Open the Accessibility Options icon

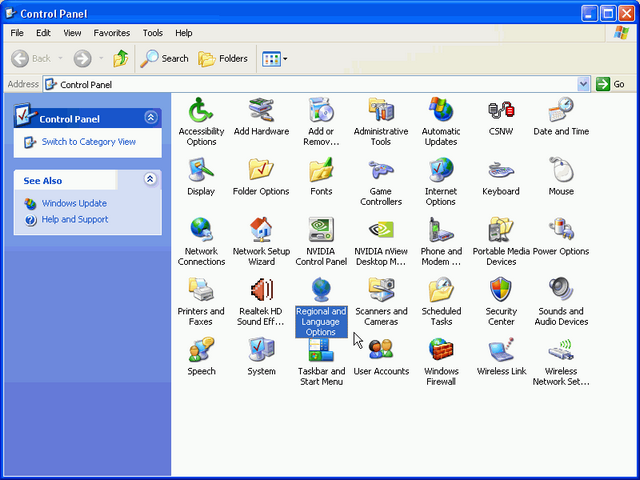(201, 109)
